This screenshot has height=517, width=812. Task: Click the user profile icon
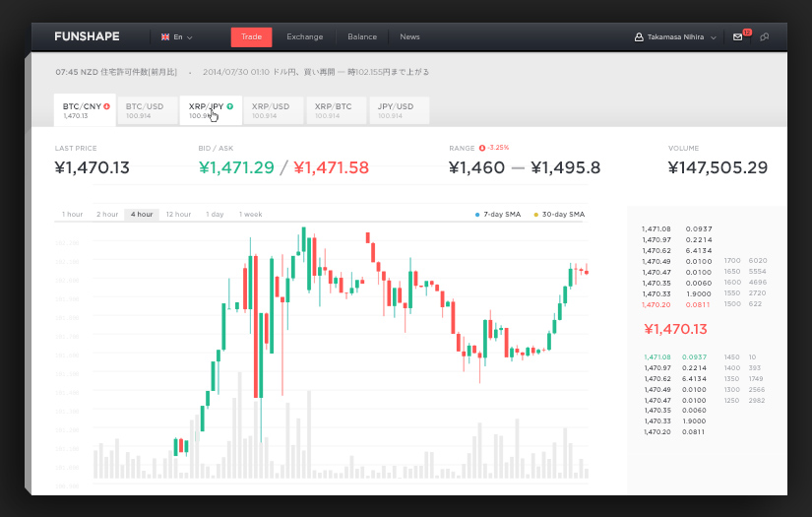coord(639,36)
